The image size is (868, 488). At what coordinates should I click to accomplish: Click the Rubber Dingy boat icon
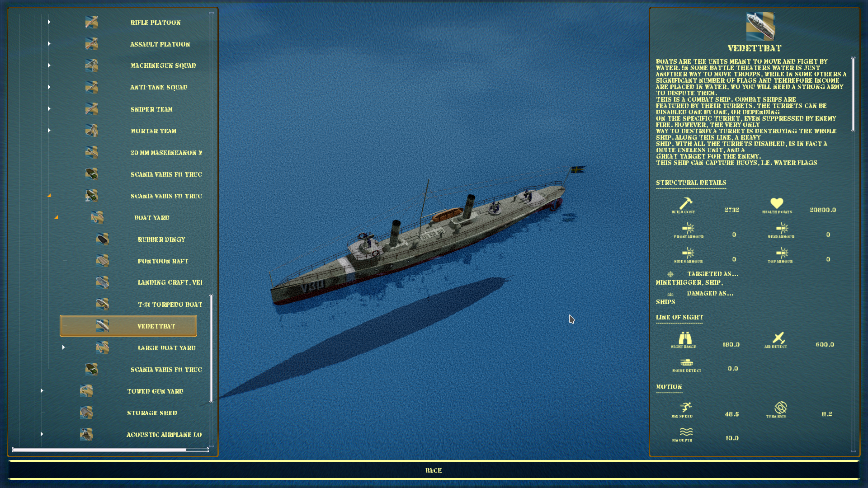(103, 239)
